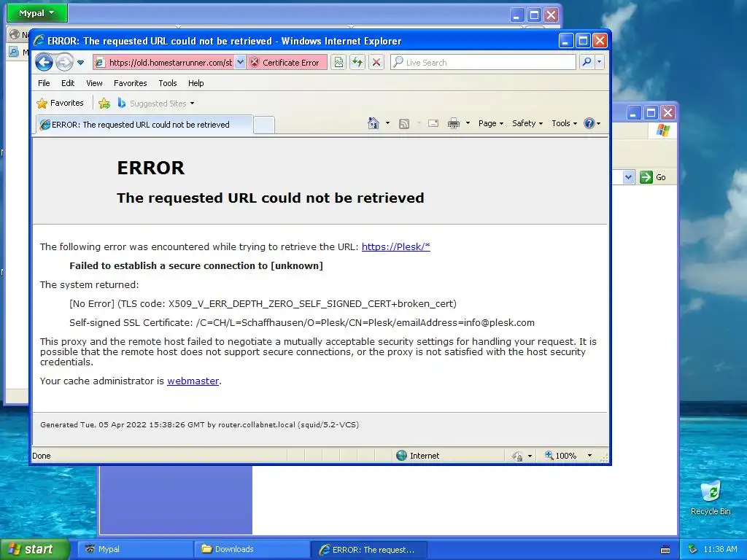
Task: Click the "Done" status bar text
Action: click(x=42, y=456)
